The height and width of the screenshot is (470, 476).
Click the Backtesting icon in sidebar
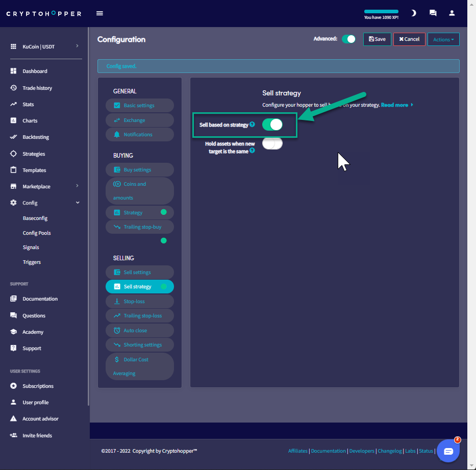pos(14,137)
